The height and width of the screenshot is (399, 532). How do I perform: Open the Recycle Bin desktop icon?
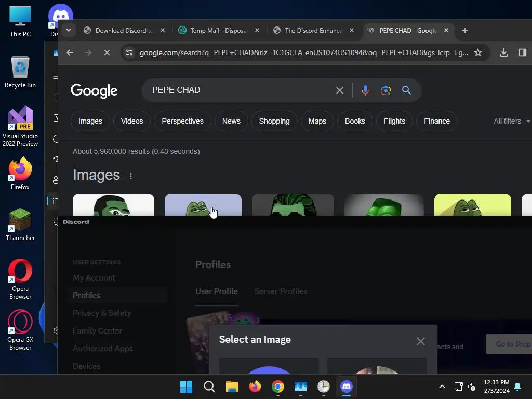point(20,72)
